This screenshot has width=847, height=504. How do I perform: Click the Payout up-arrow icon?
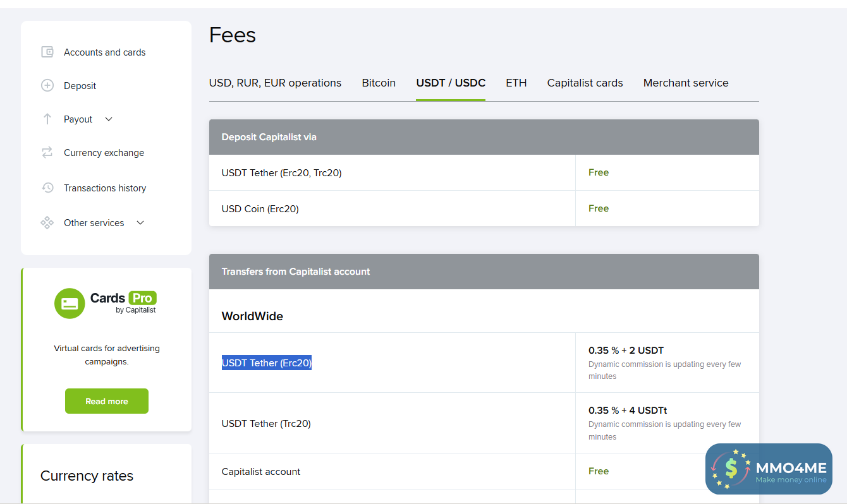47,119
